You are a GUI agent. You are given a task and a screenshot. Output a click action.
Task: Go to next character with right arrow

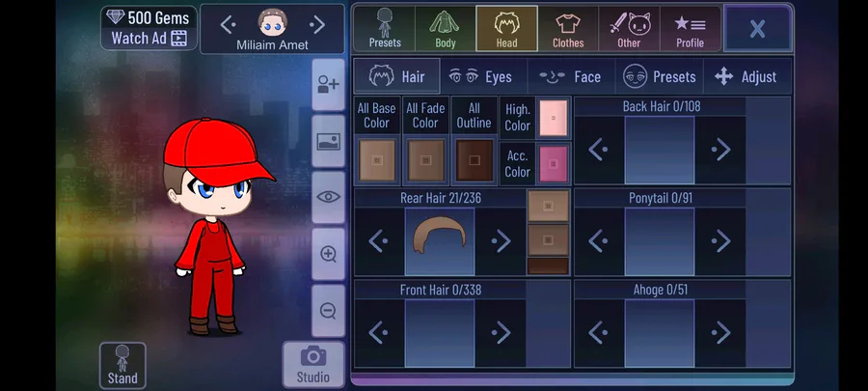[316, 24]
